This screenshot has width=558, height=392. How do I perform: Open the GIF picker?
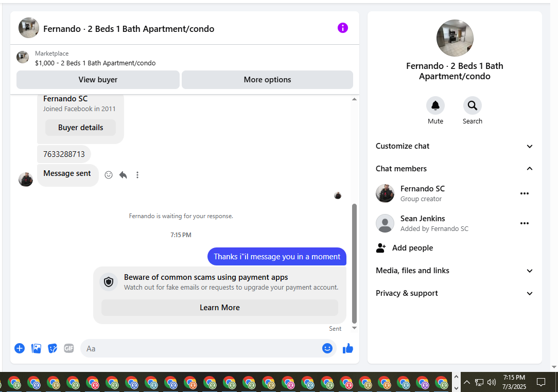point(69,348)
